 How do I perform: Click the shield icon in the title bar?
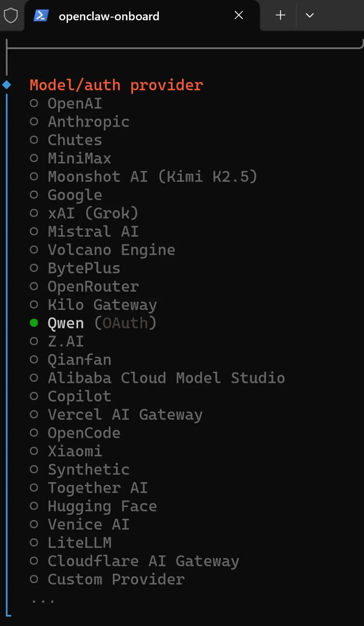click(11, 16)
